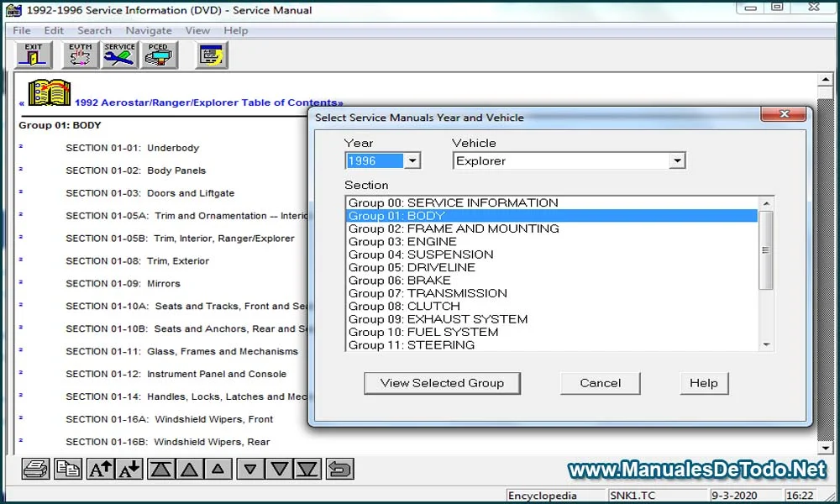The width and height of the screenshot is (840, 504).
Task: Click the go back return-arrow icon
Action: point(339,470)
